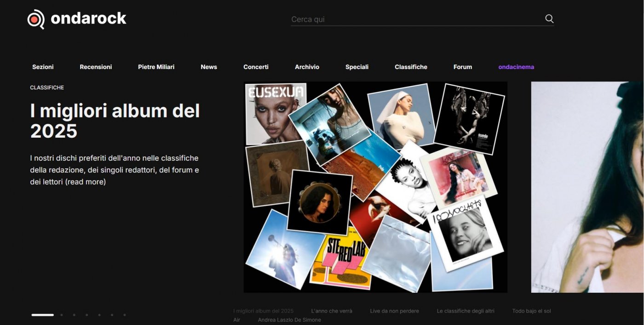Click the small CLASSIFICHE category label

click(x=47, y=87)
